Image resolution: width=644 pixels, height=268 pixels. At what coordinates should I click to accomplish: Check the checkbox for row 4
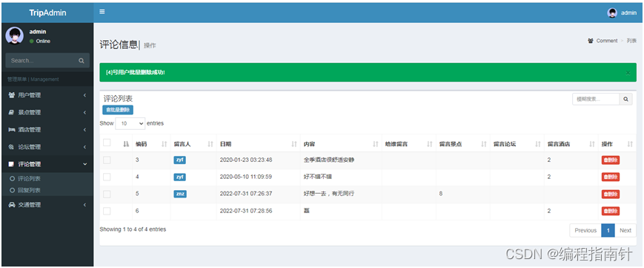[x=107, y=177]
